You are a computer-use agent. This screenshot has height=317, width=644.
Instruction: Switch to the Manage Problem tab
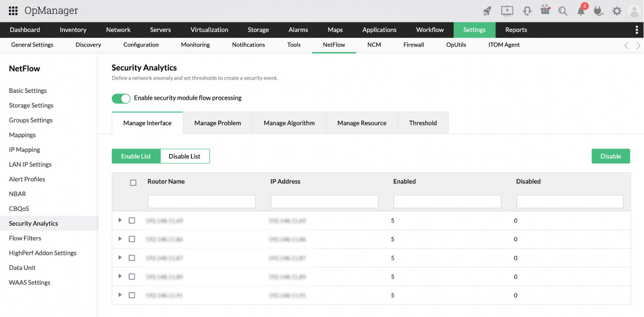(218, 123)
